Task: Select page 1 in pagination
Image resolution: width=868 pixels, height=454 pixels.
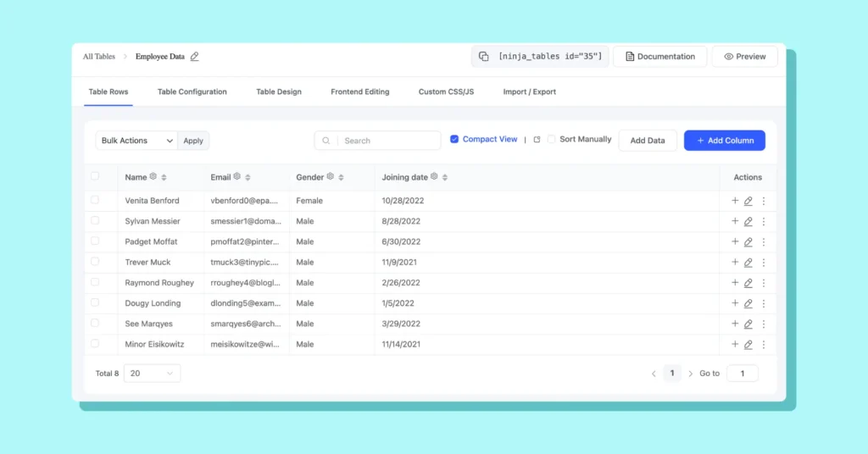Action: (672, 374)
